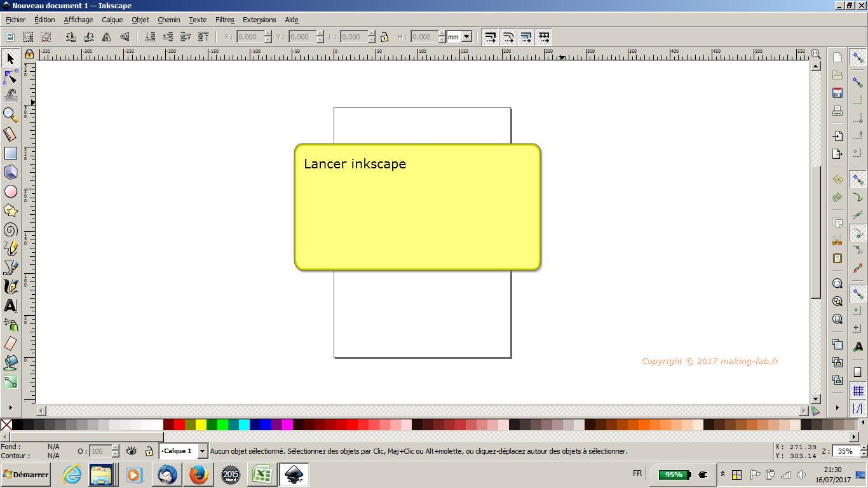
Task: Click the Save document icon
Action: tap(837, 93)
